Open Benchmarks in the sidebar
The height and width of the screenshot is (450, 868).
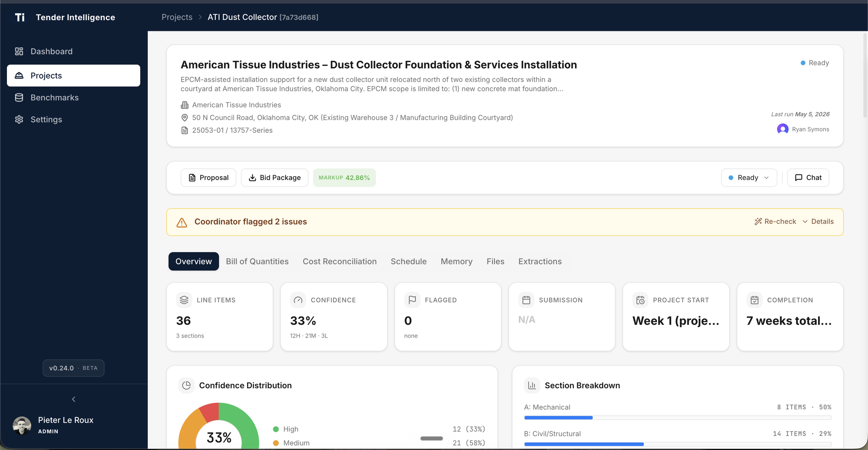point(73,98)
